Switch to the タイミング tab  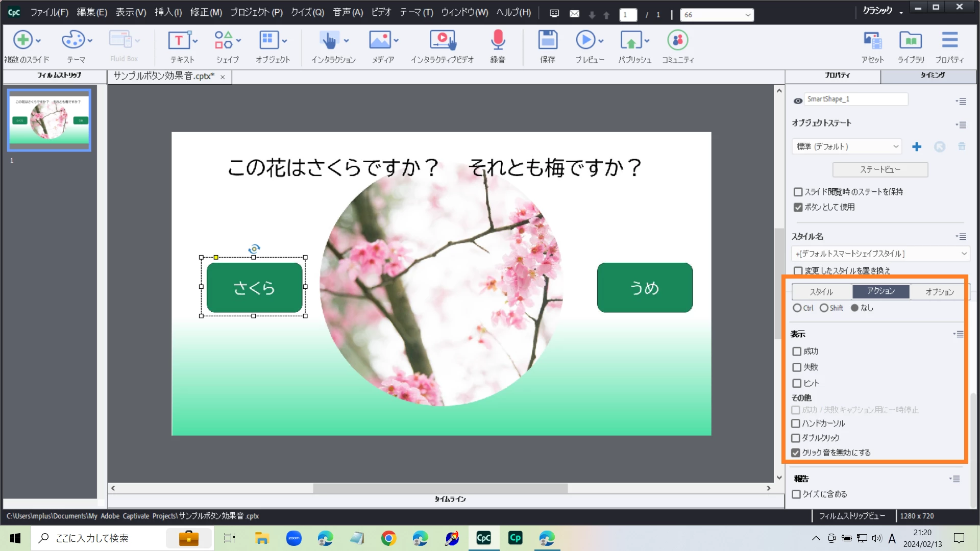tap(932, 75)
